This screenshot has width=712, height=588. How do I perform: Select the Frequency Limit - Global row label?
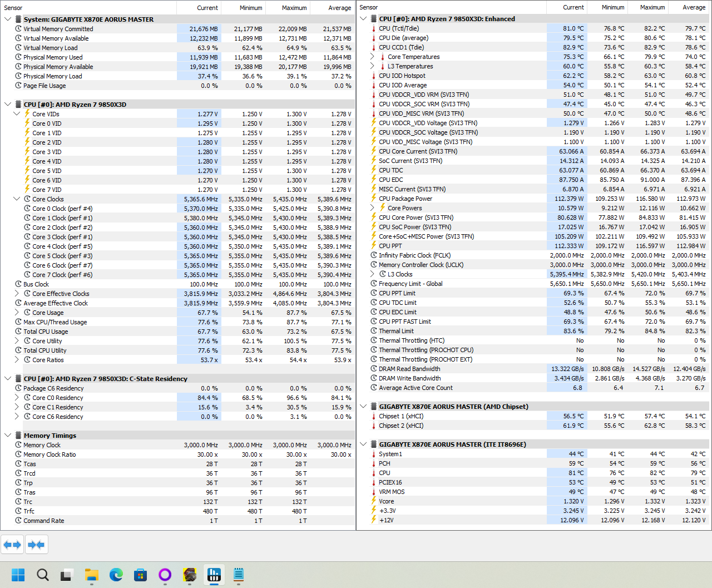[x=411, y=284]
